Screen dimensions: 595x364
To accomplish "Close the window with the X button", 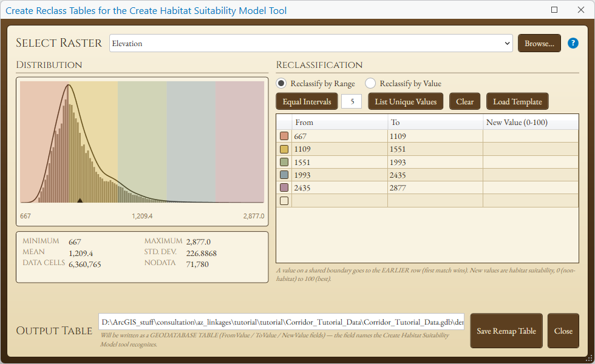I will (581, 10).
